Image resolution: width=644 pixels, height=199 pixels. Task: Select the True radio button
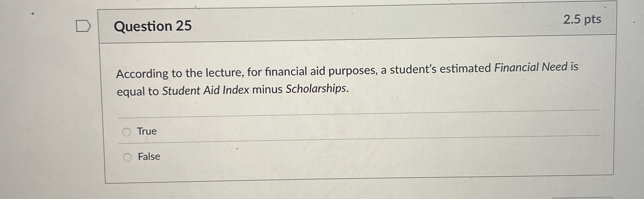127,132
